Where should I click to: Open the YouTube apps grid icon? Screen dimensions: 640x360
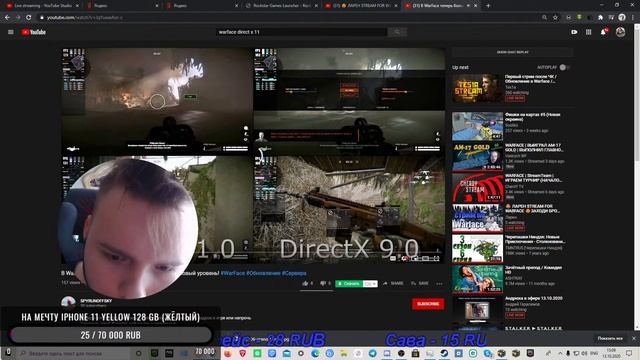(x=588, y=32)
